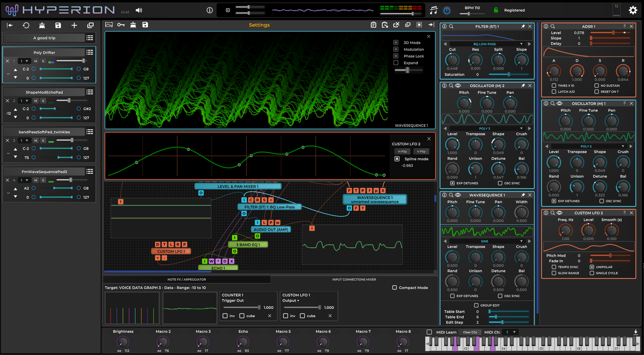Click the reset circular arrow icon top left
644x355 pixels.
(25, 25)
